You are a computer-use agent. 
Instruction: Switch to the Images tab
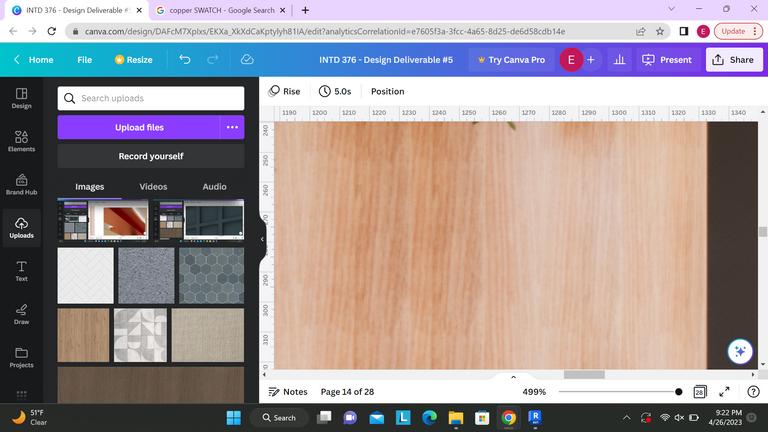coord(90,187)
